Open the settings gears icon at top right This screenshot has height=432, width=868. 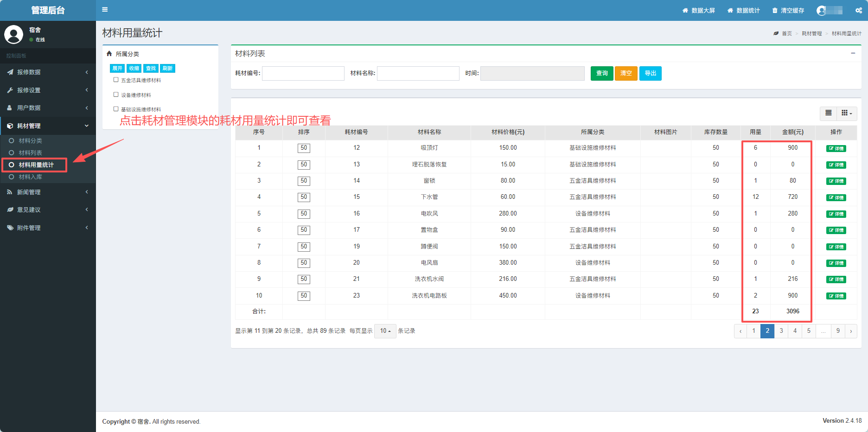(859, 10)
